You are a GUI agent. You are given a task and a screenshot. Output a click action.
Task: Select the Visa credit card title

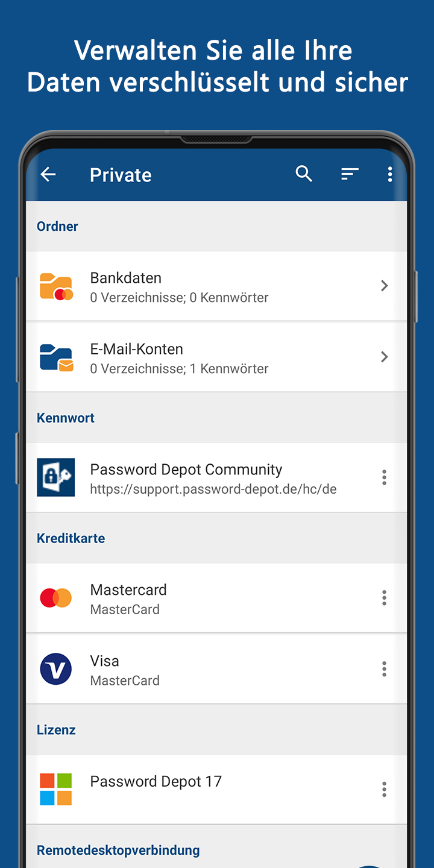105,661
